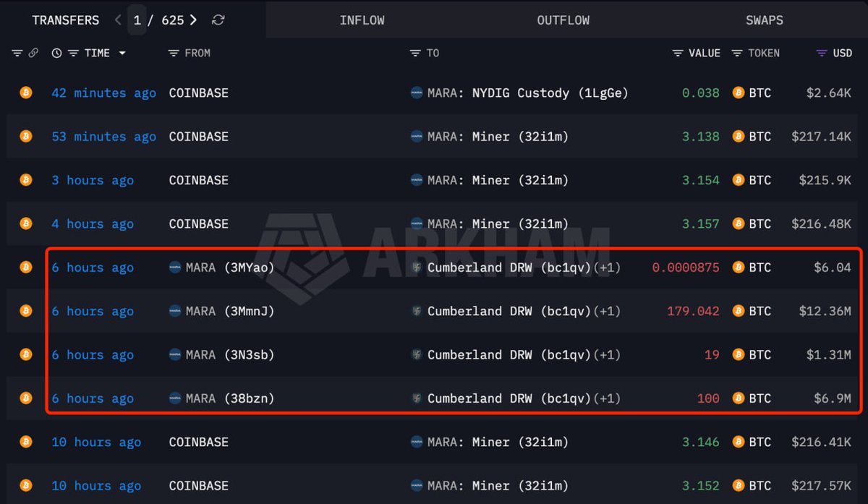868x504 pixels.
Task: Open MARA (3MYao) sender address
Action: [x=230, y=268]
